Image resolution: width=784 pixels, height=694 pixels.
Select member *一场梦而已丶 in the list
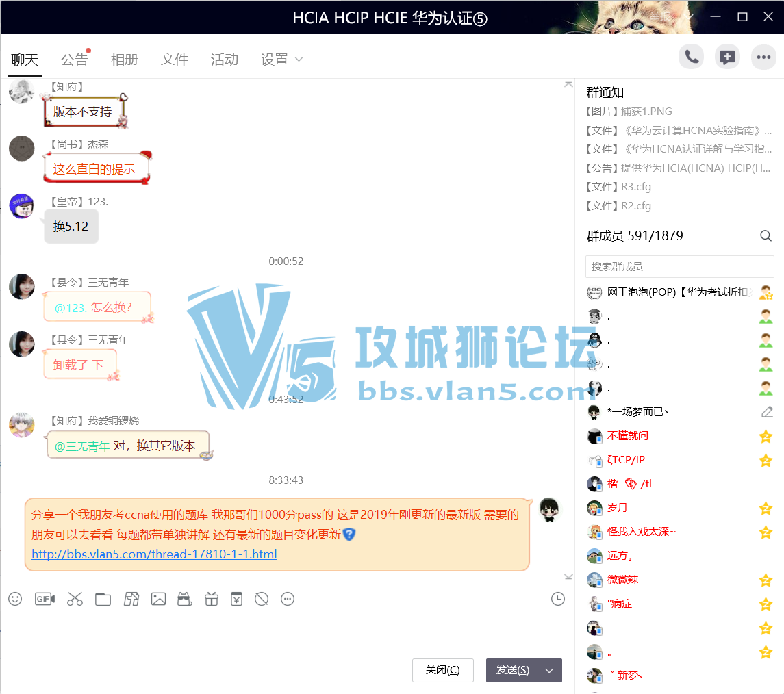click(679, 412)
